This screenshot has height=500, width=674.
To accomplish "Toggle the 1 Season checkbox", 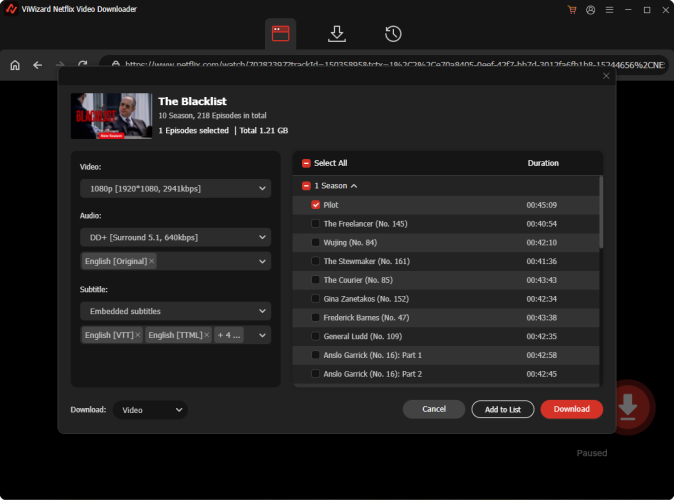I will click(x=306, y=186).
